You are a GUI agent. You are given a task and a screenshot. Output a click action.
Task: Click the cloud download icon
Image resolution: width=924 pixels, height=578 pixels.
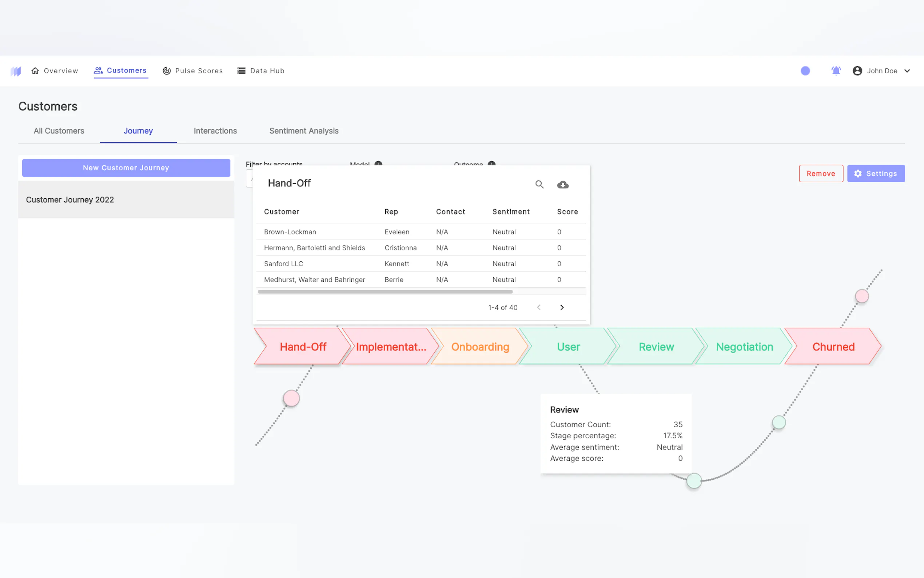(562, 185)
